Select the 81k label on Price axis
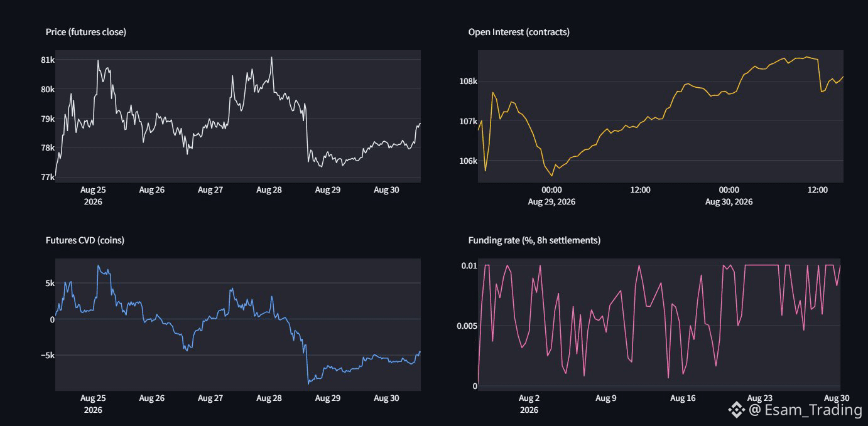 click(48, 60)
